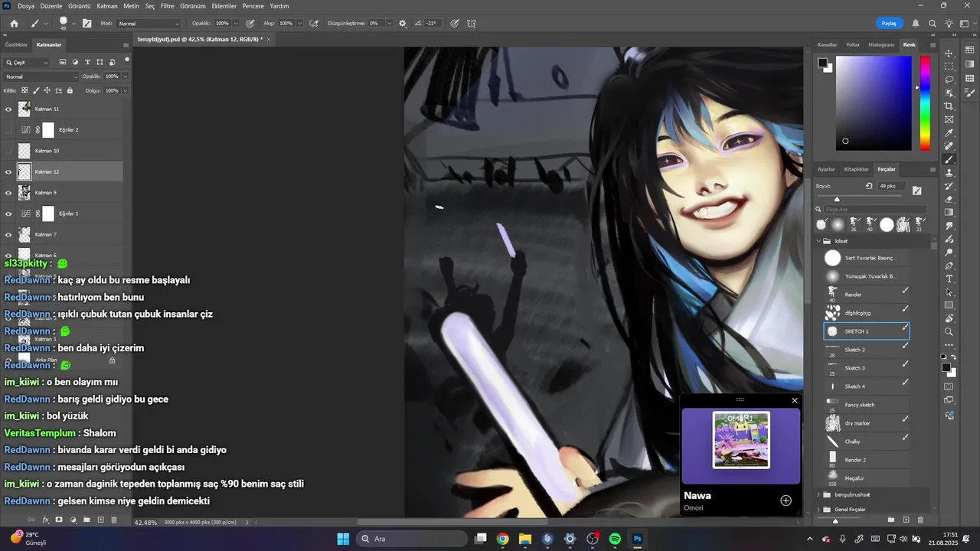Toggle lock transparent pixels for layer
This screenshot has height=551, width=980.
(x=24, y=90)
